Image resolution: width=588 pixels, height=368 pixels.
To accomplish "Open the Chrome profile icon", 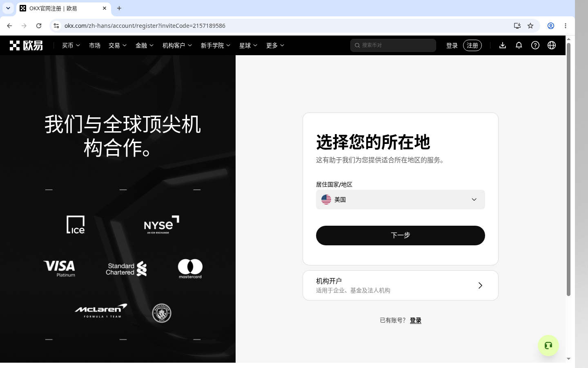I will point(551,26).
